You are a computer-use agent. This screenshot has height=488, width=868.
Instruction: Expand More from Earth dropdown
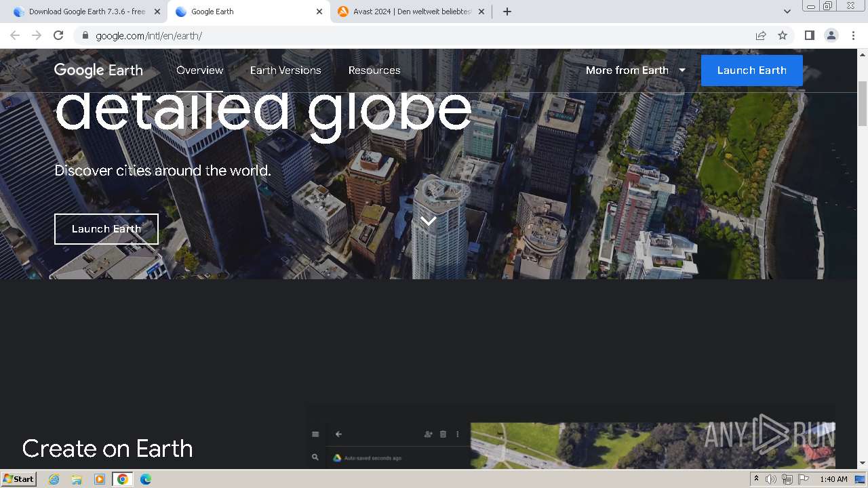[x=635, y=70]
